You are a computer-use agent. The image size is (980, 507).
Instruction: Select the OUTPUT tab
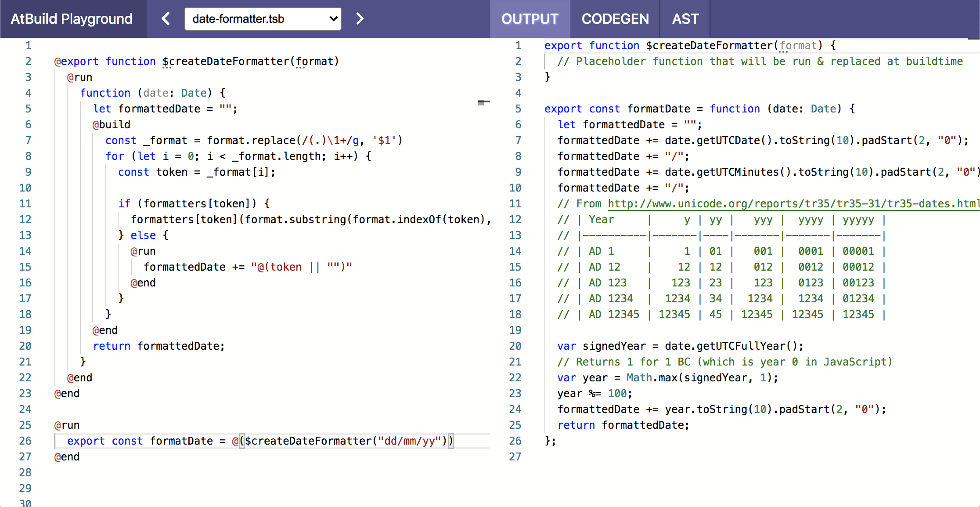(530, 18)
